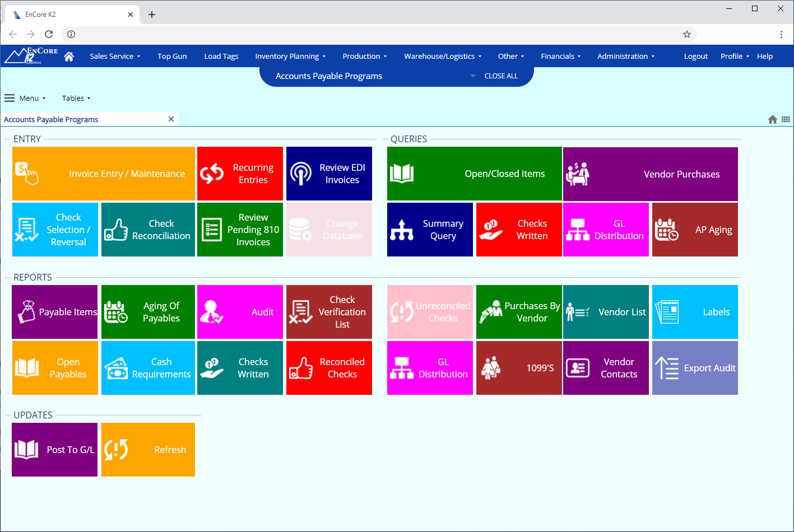Click the grid view icon at right
Image resolution: width=794 pixels, height=532 pixels.
786,119
